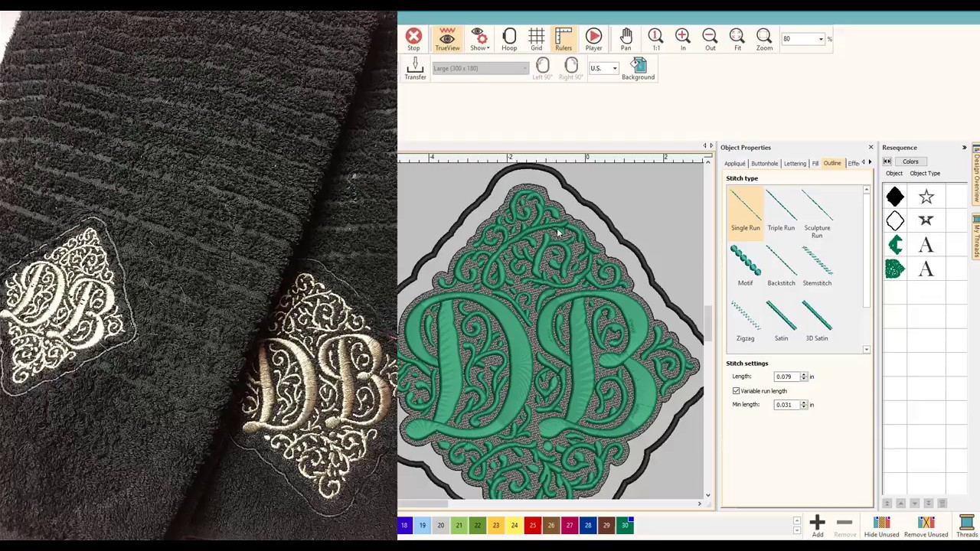Switch to the Effects tab

pos(853,163)
